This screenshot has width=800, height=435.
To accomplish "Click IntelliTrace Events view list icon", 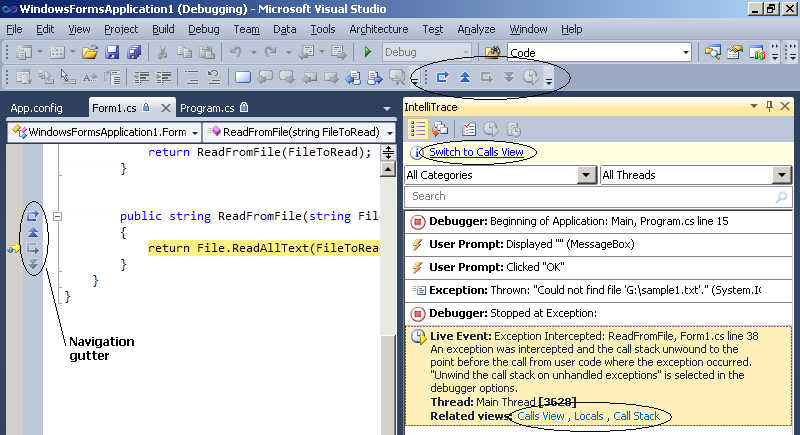I will [417, 130].
